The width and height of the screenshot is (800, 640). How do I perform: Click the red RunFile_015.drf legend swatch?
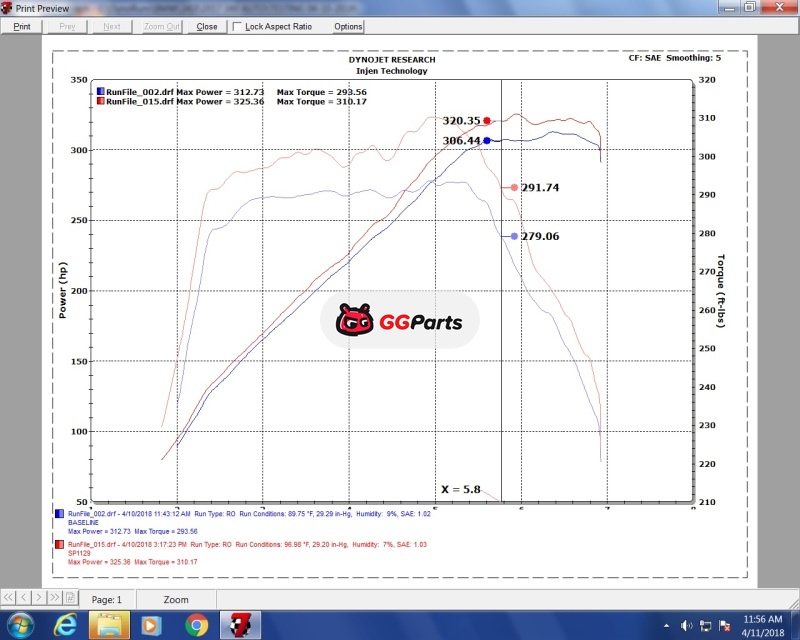(x=100, y=101)
